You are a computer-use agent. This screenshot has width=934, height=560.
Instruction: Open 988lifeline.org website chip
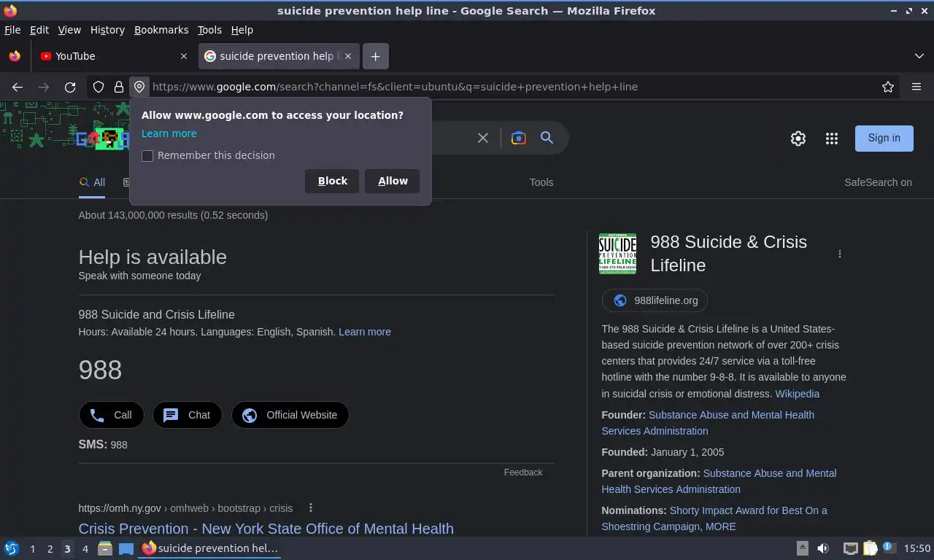tap(655, 300)
